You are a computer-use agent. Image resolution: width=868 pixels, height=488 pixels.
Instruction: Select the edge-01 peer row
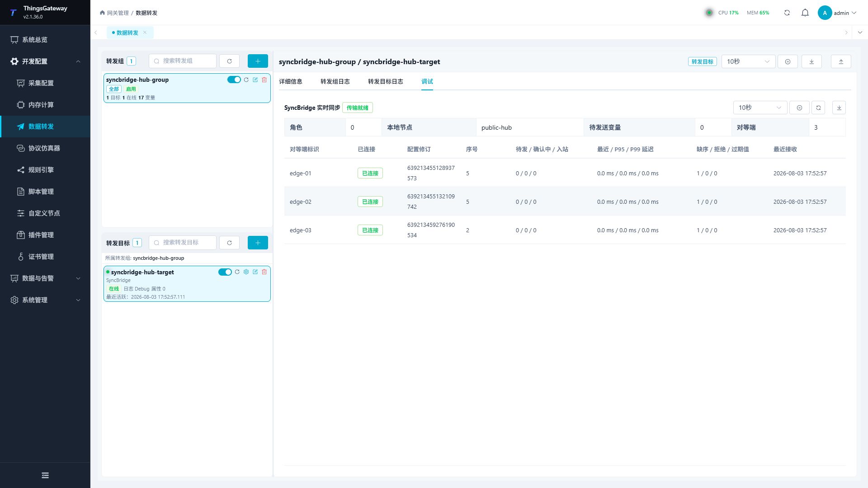(x=565, y=173)
